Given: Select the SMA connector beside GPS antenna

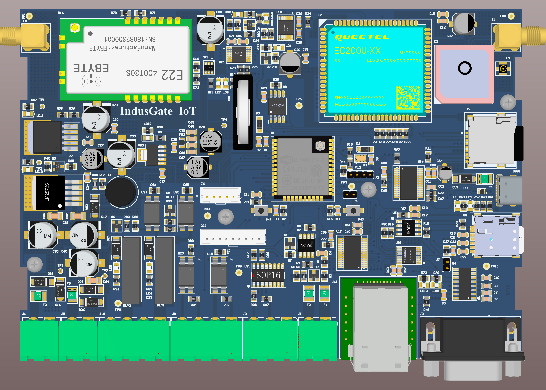Looking at the screenshot, I should pyautogui.click(x=519, y=37).
